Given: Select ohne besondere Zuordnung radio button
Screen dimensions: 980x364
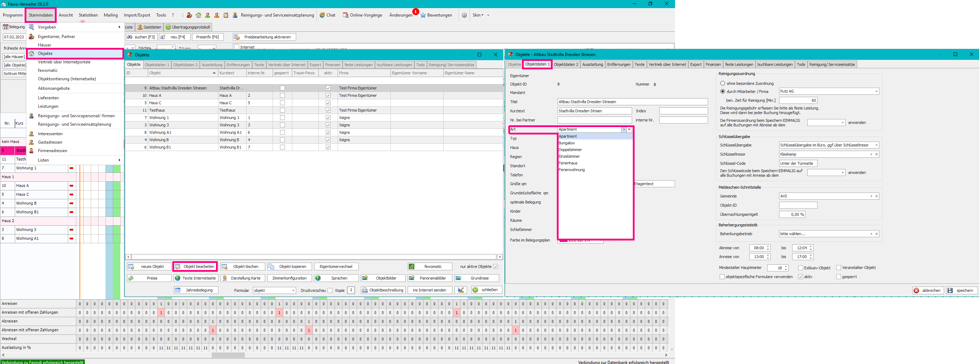Looking at the screenshot, I should pos(723,83).
